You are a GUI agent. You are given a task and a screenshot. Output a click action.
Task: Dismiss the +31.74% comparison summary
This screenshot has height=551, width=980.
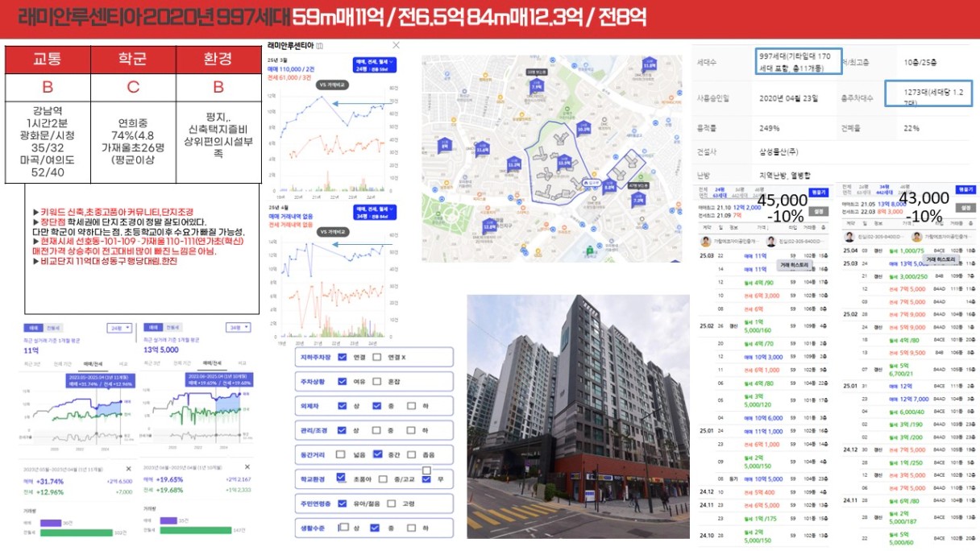(x=128, y=468)
